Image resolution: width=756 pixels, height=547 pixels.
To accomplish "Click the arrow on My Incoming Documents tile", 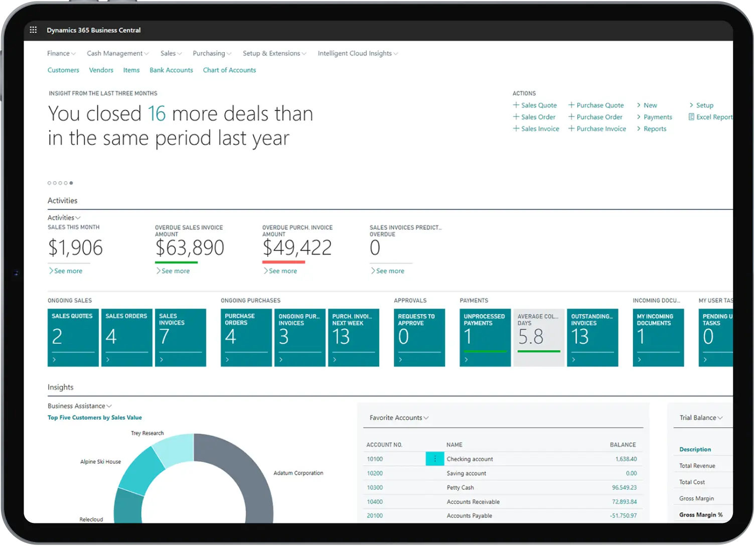I will point(639,360).
